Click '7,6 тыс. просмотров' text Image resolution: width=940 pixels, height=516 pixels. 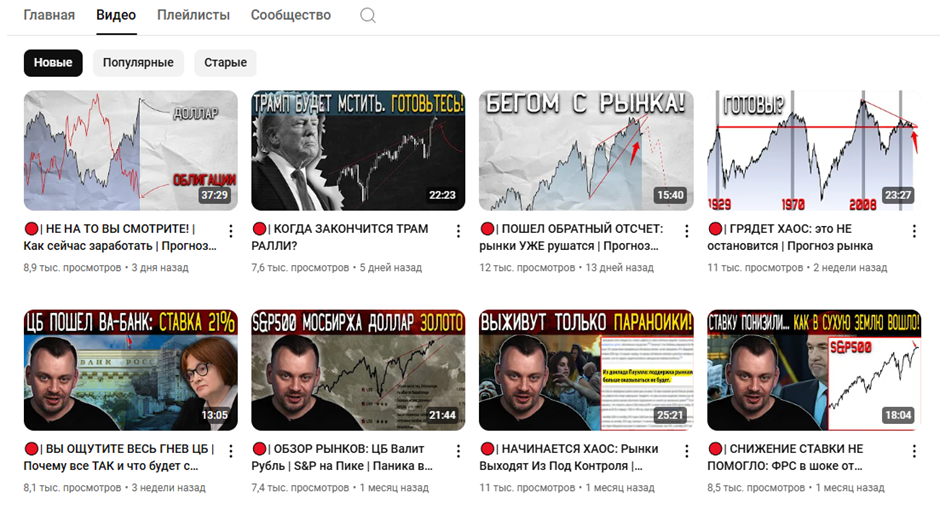tap(300, 268)
